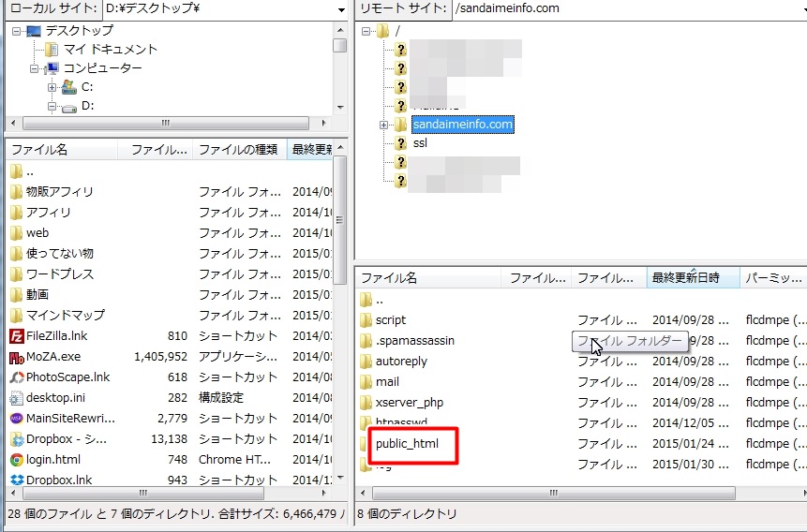
Task: Select the ワードプレス folder
Action: [60, 274]
